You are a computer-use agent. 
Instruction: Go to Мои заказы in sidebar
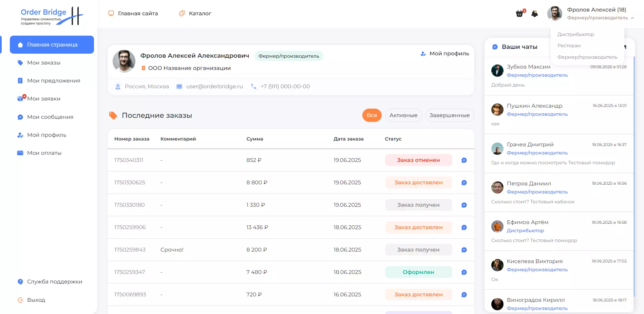[44, 63]
